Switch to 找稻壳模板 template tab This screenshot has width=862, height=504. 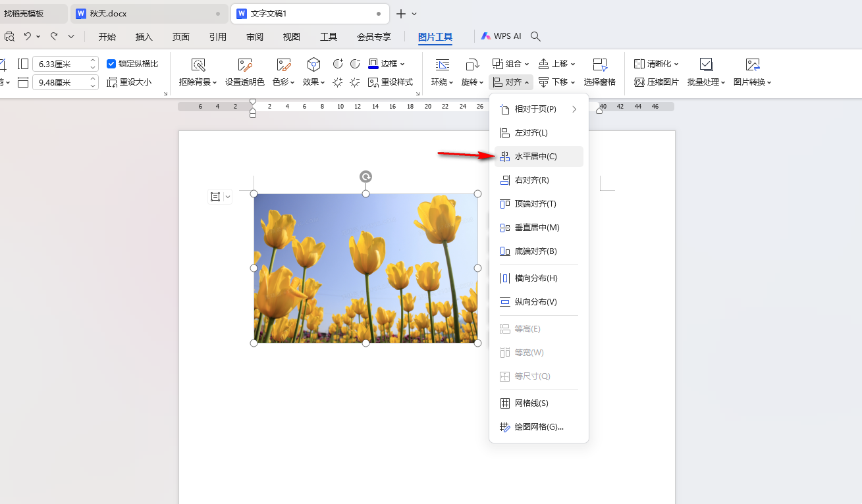[33, 14]
